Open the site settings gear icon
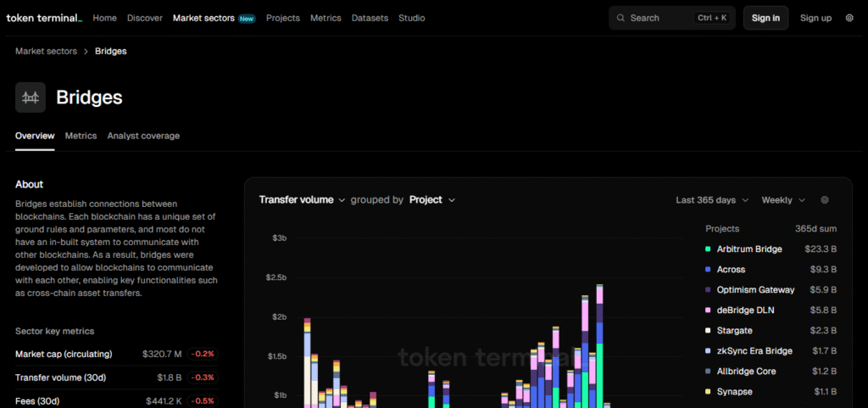Image resolution: width=868 pixels, height=408 pixels. pyautogui.click(x=849, y=18)
